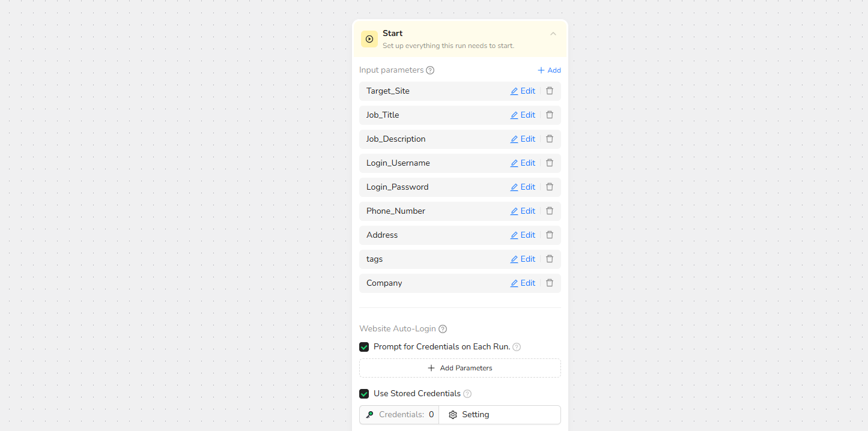Screen dimensions: 868x431
Task: Delete the Target_Site parameter
Action: 549,91
